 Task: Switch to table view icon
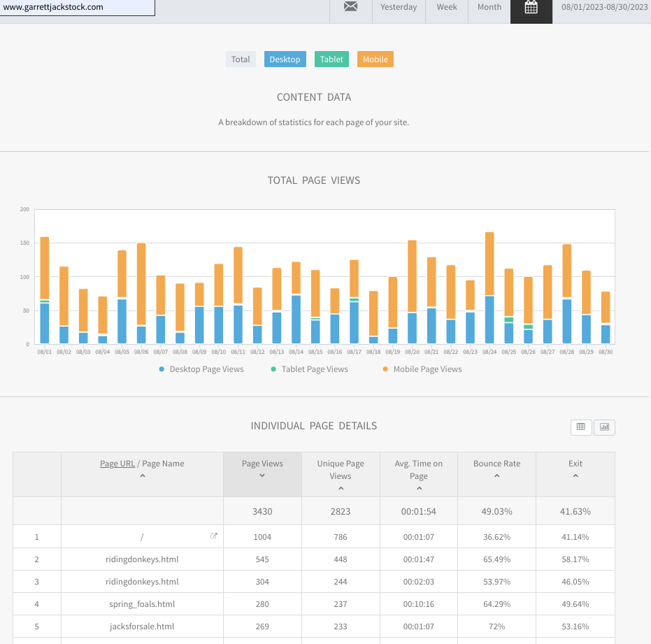(581, 427)
